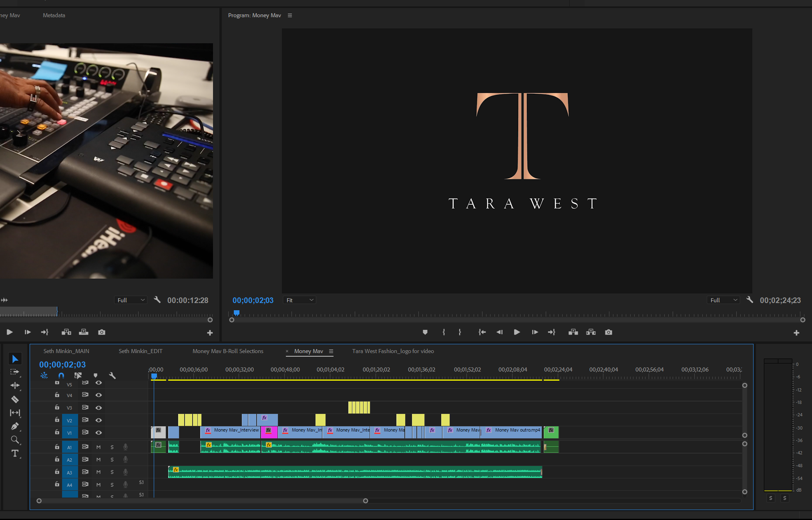
Task: Click timeline timecode 00;00;02;03 field
Action: point(62,364)
